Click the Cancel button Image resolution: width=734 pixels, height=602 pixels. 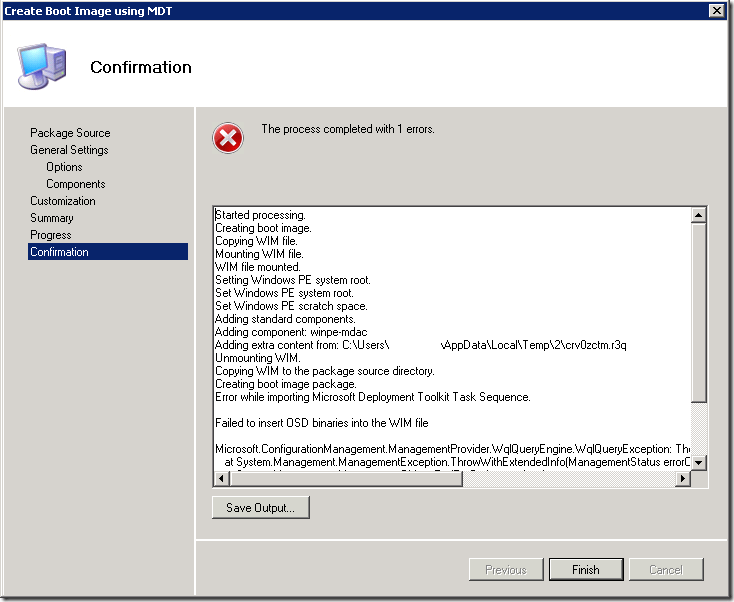pos(666,569)
